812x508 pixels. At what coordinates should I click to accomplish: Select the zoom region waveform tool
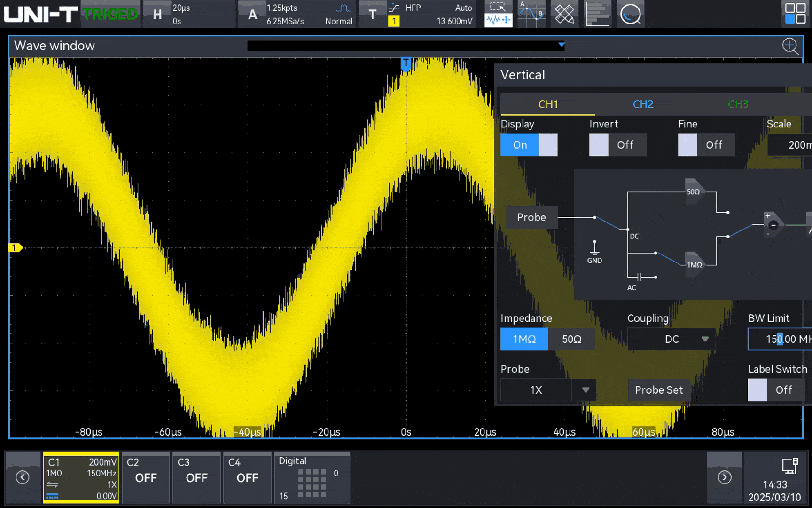click(x=498, y=14)
